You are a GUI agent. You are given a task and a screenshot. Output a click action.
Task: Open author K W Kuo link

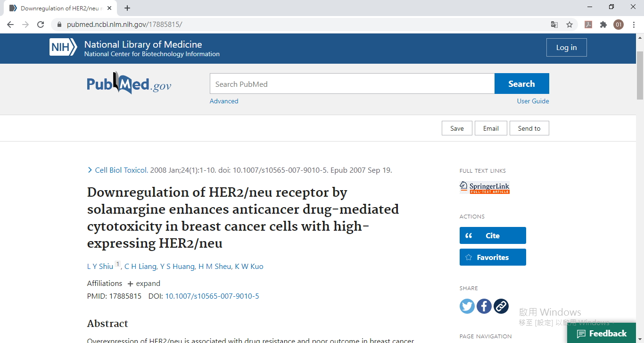coord(249,267)
